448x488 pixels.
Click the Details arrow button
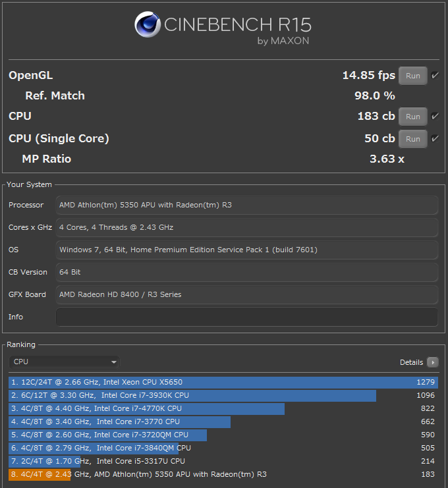[433, 362]
